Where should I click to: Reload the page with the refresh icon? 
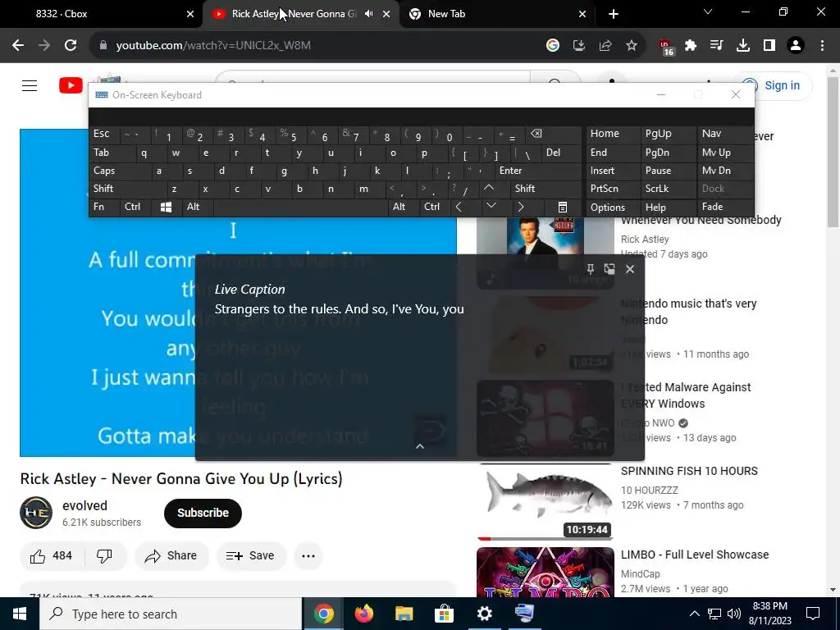click(71, 45)
